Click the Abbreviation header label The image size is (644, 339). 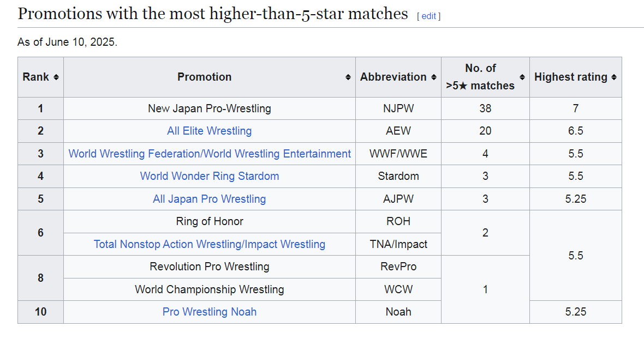[x=393, y=77]
